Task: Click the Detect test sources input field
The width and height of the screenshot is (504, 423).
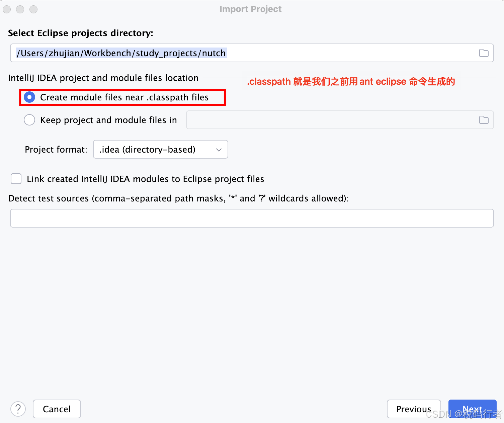Action: tap(252, 218)
